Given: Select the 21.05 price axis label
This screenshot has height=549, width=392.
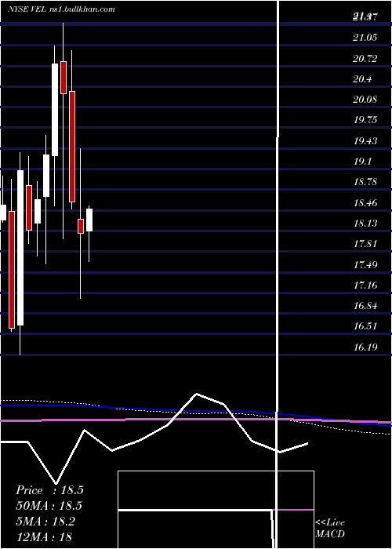Looking at the screenshot, I should 365,38.
